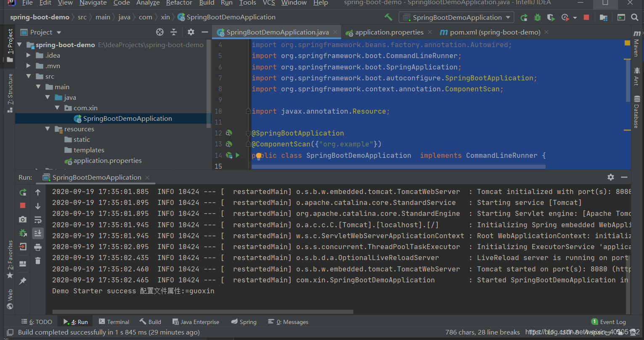
Task: Toggle the Web side tab
Action: pyautogui.click(x=10, y=299)
